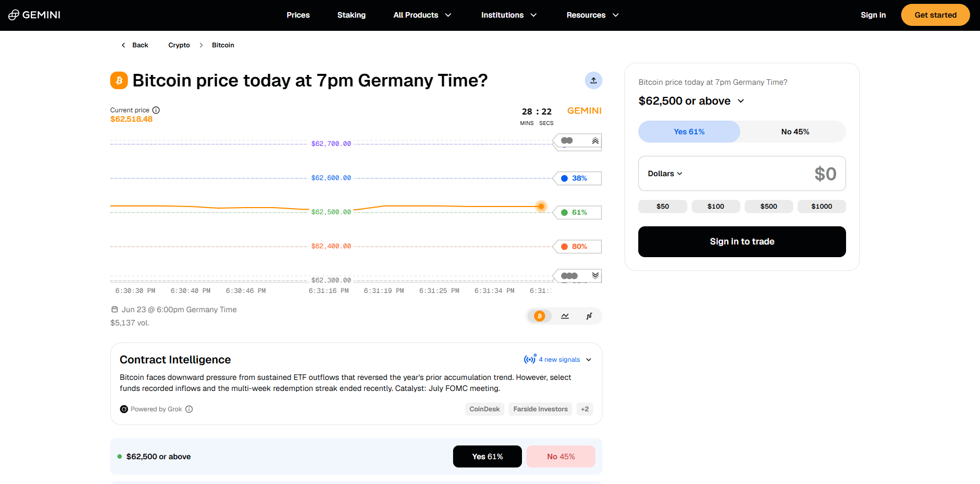Choose the $1000 quick amount
Screen dimensions: 980x484
click(821, 206)
